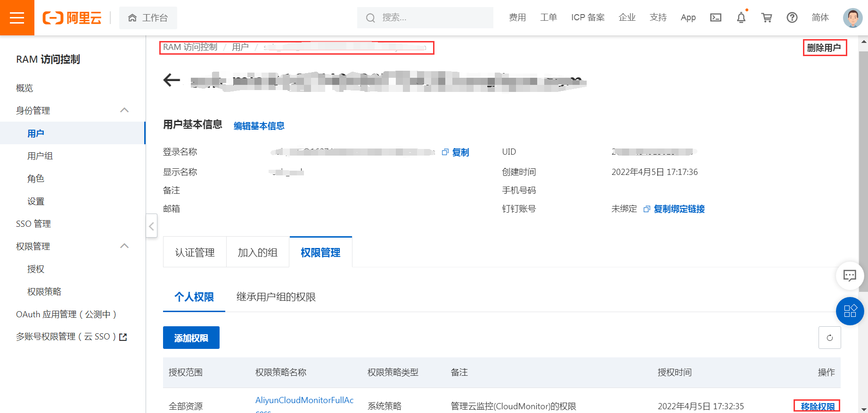Click the Aliyun logo

tap(72, 18)
